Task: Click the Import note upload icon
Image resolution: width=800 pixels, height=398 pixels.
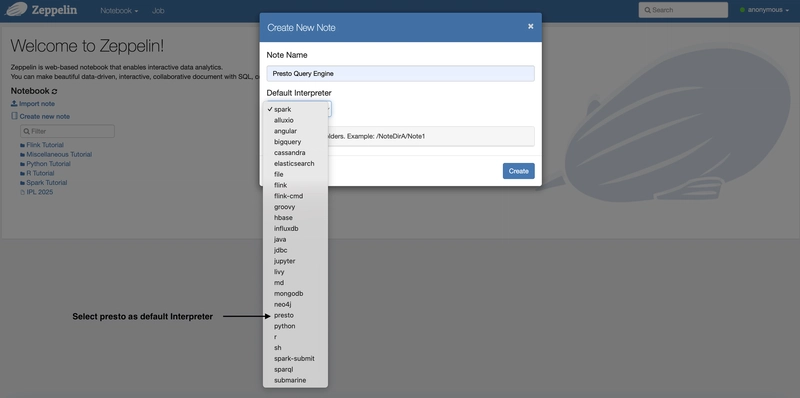Action: click(14, 104)
